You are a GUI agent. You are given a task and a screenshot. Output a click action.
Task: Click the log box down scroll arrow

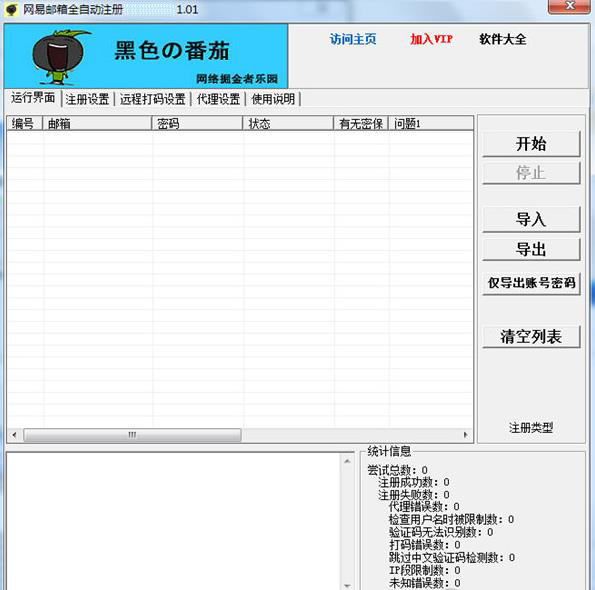coord(347,585)
